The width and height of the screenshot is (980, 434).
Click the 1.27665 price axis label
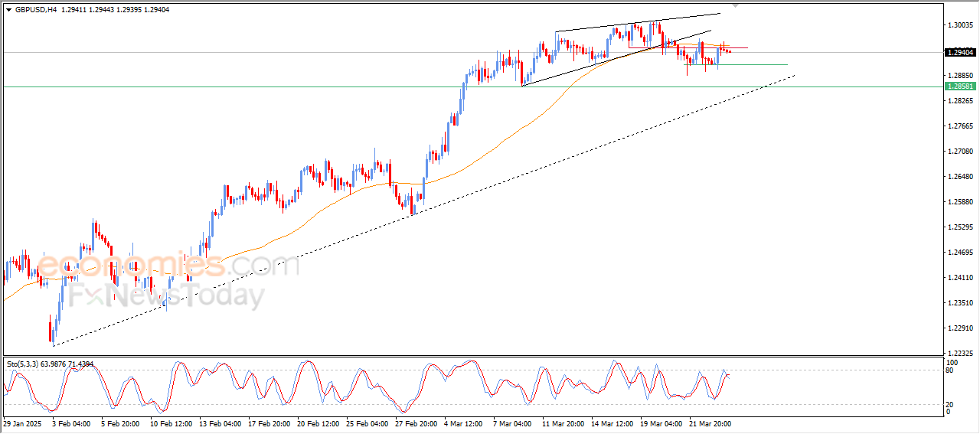coord(960,126)
